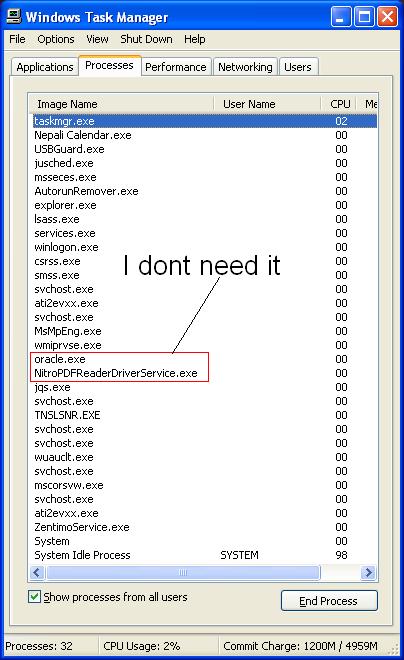The width and height of the screenshot is (404, 660).
Task: Sort by Image Name column header
Action: (x=121, y=104)
